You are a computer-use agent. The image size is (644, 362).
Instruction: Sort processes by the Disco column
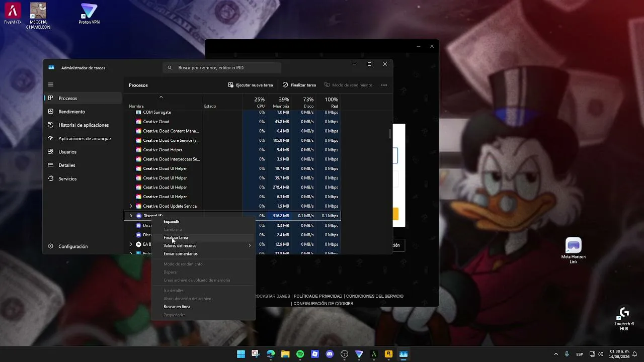[x=303, y=102]
